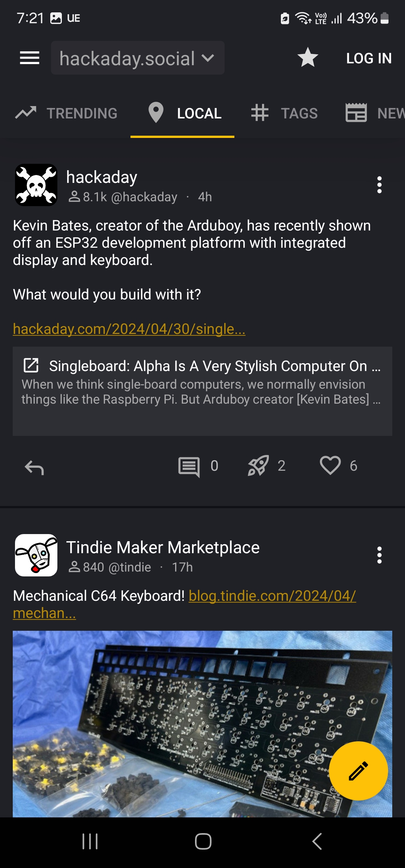The height and width of the screenshot is (868, 405).
Task: Open hackaday post's three-dot menu
Action: (x=379, y=185)
